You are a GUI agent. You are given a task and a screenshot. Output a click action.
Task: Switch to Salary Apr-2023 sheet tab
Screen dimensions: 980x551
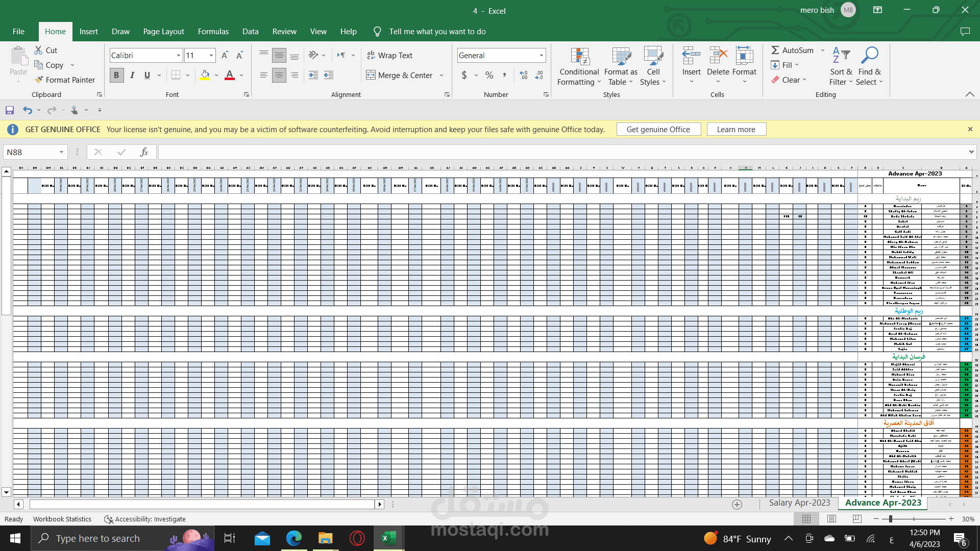(799, 503)
